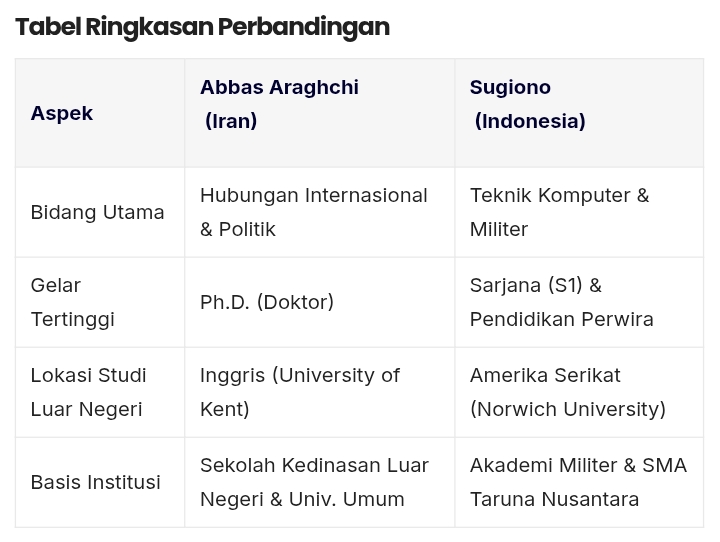Select the 'Aspek' column header
This screenshot has width=720, height=542.
coord(62,113)
